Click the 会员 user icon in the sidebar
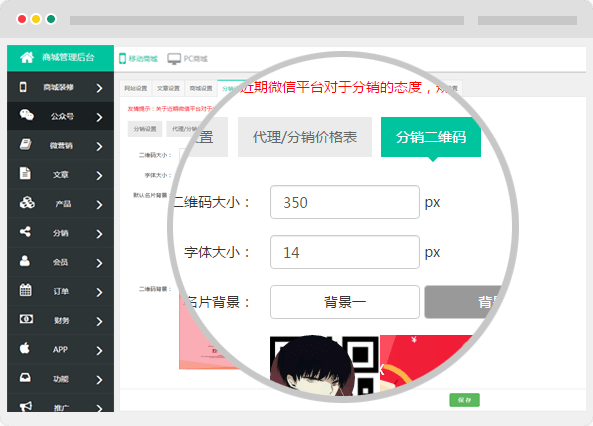The image size is (593, 426). point(25,261)
